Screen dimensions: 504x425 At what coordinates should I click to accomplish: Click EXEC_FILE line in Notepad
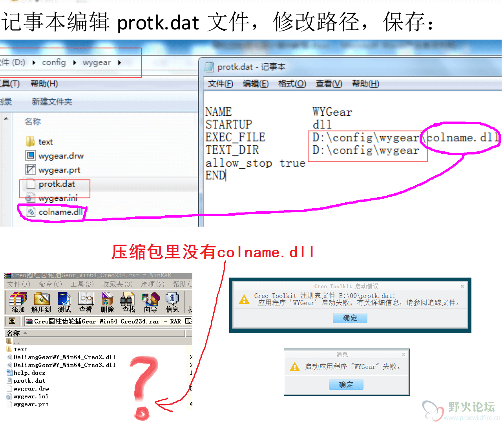[352, 138]
